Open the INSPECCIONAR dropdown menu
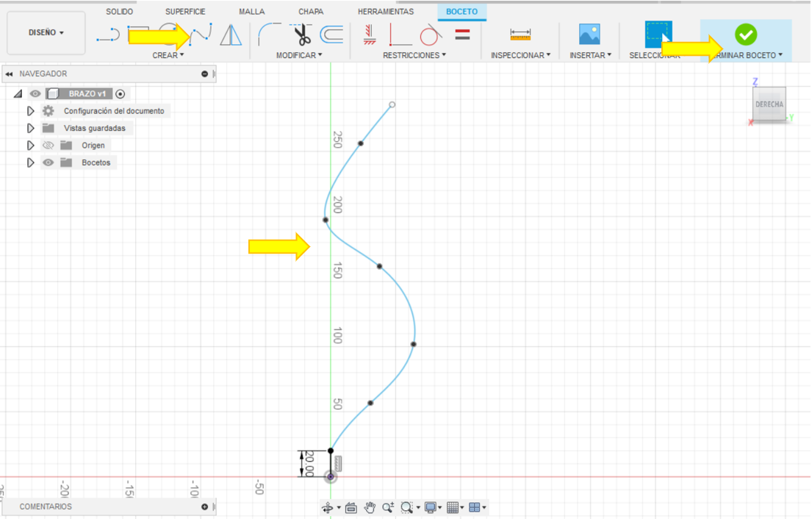 pyautogui.click(x=520, y=55)
